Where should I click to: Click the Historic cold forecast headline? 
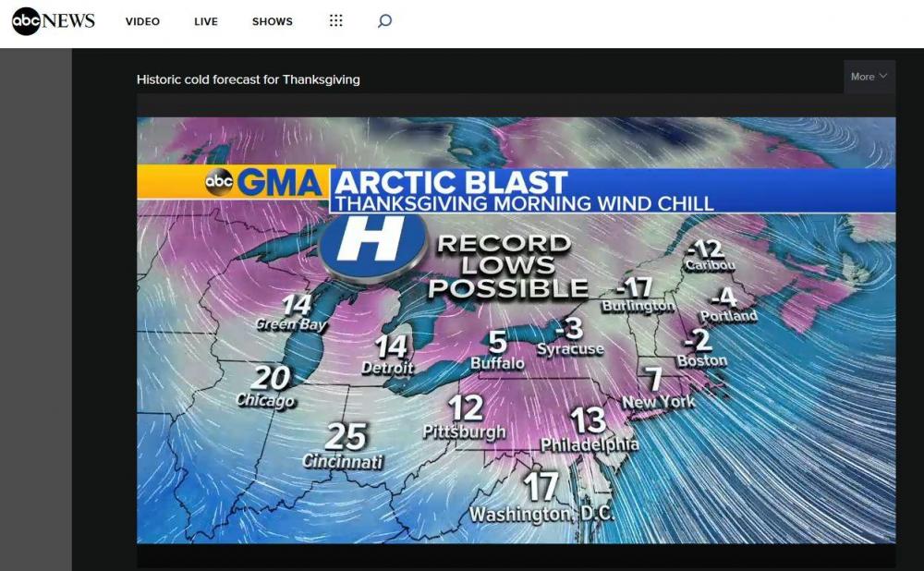coord(248,79)
